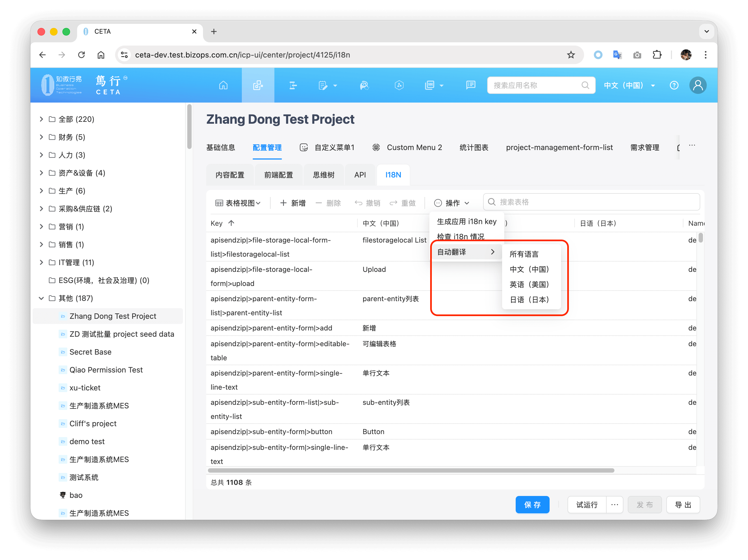Choose 生成应用 i18n key menu item

[467, 221]
